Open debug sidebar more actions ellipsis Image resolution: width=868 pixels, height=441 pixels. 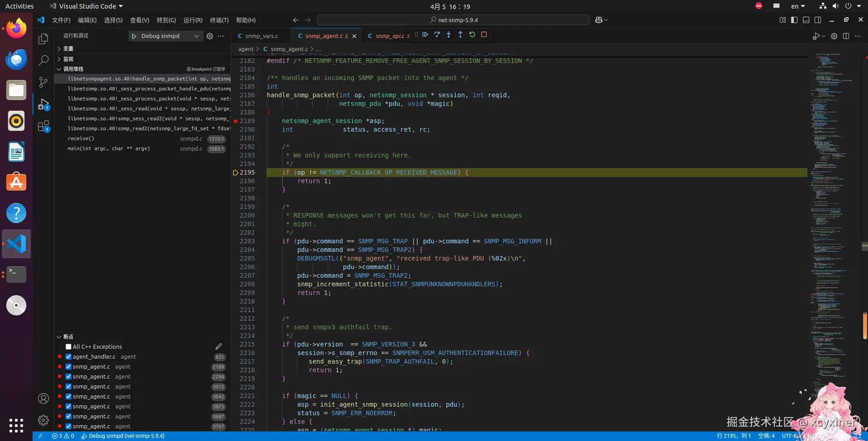point(221,36)
